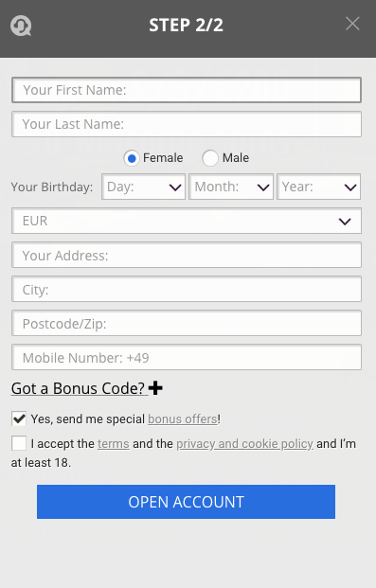Expand the Got a Bonus Code section
Screen dimensions: 376x588
pos(78,388)
